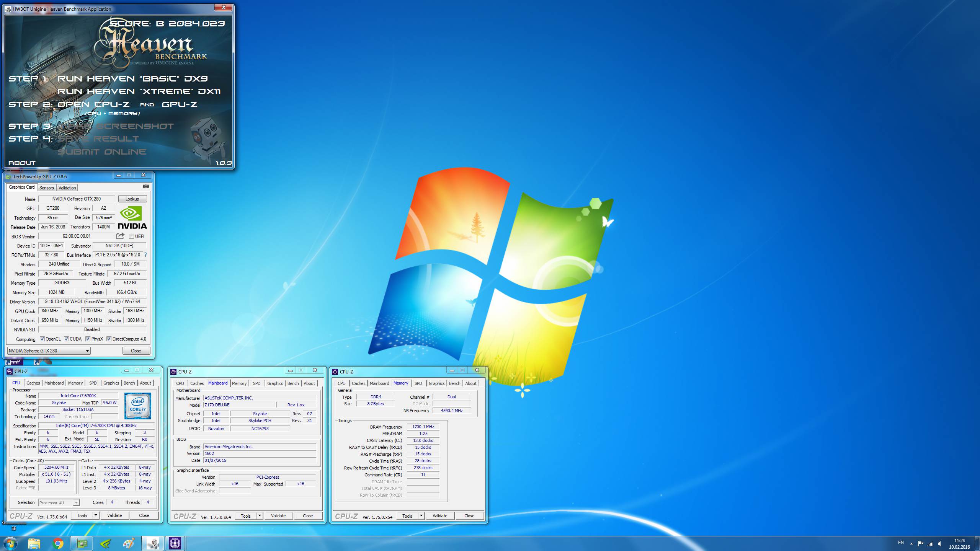Switch to the Validation tab in GPU-Z
Image resolution: width=980 pixels, height=551 pixels.
[x=67, y=188]
